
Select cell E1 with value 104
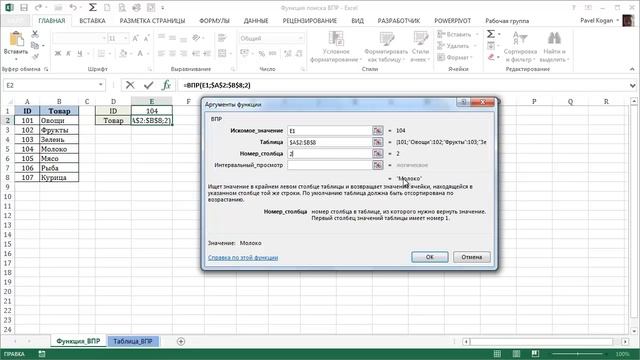tap(152, 111)
